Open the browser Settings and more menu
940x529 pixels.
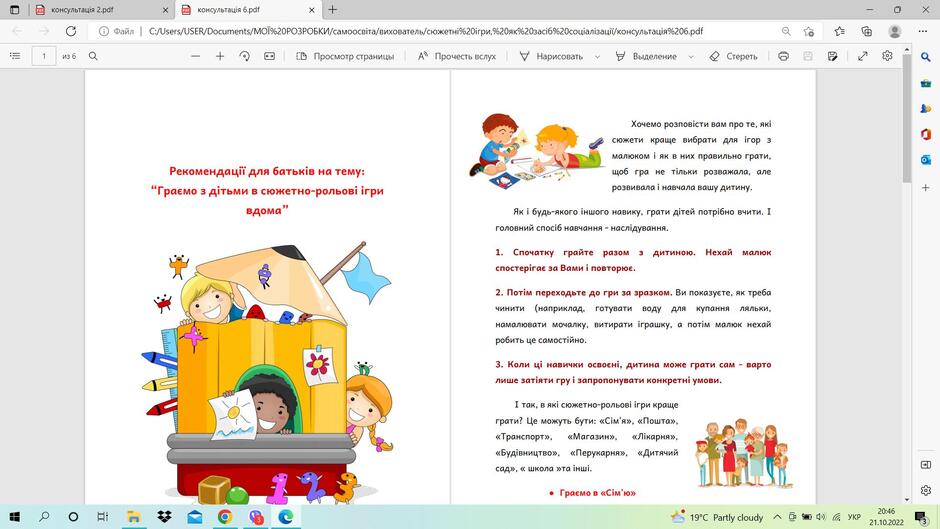pos(923,31)
